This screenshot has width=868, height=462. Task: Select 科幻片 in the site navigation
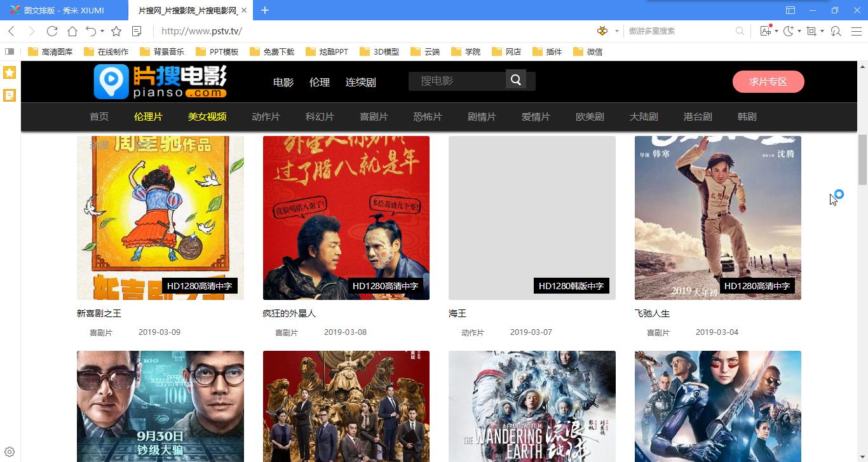tap(320, 117)
